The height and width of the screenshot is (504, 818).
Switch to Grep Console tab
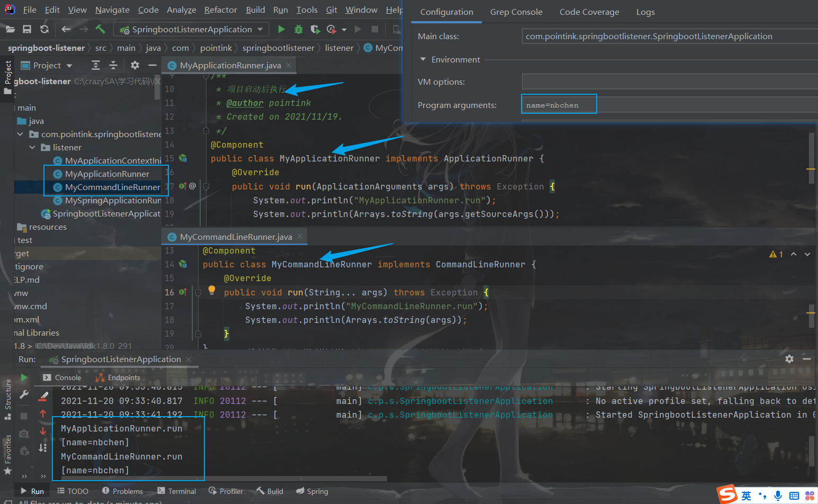click(516, 12)
